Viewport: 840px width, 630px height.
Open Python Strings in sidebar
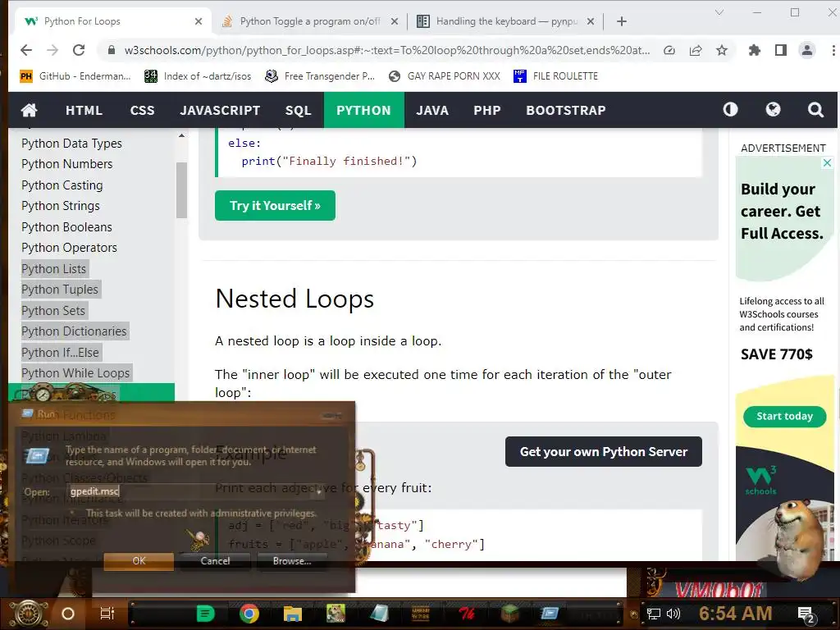[61, 206]
